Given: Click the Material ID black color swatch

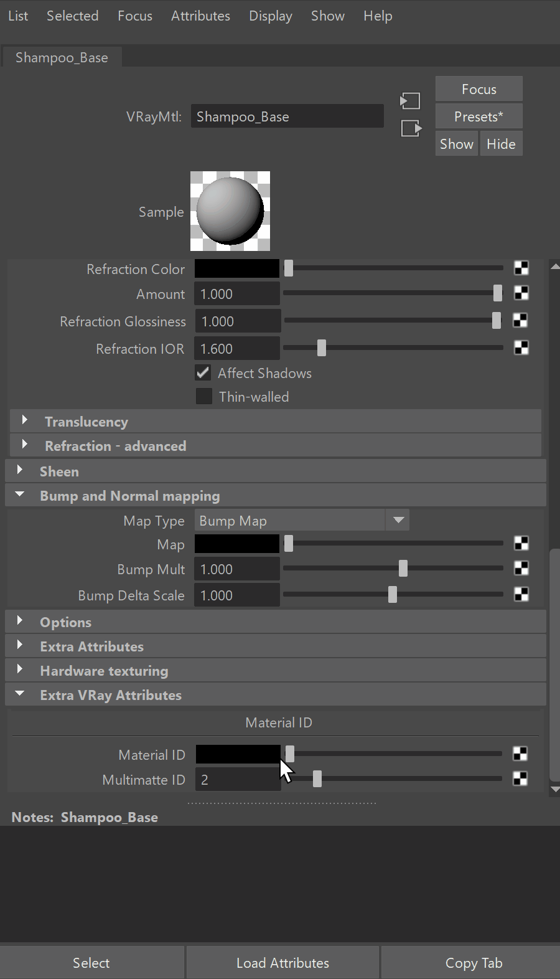Looking at the screenshot, I should [238, 754].
